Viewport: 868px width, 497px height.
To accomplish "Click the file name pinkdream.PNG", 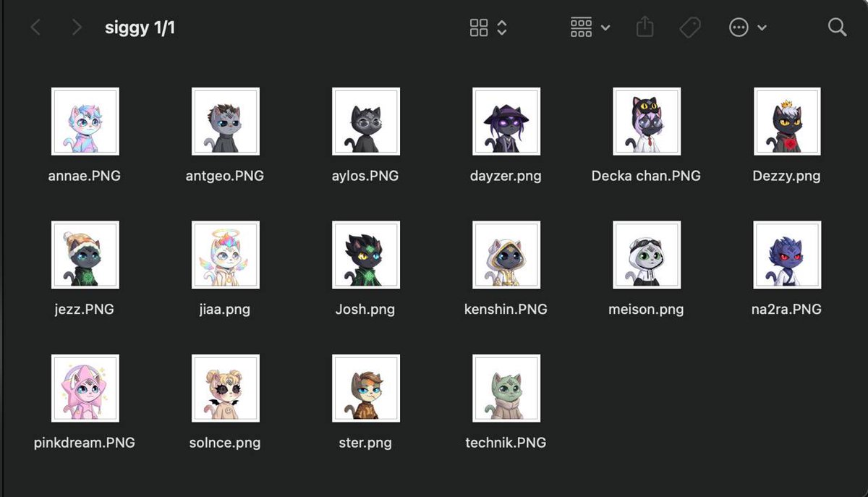I will click(85, 442).
